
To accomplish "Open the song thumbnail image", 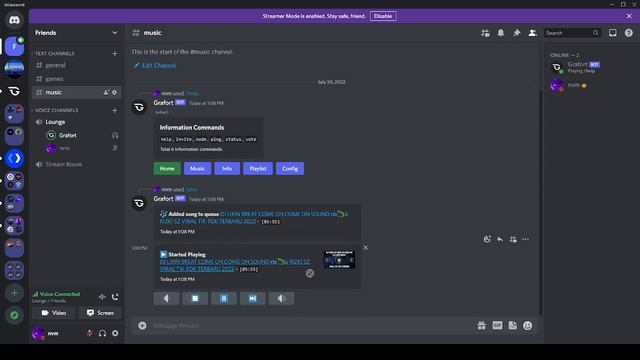I will click(x=339, y=260).
